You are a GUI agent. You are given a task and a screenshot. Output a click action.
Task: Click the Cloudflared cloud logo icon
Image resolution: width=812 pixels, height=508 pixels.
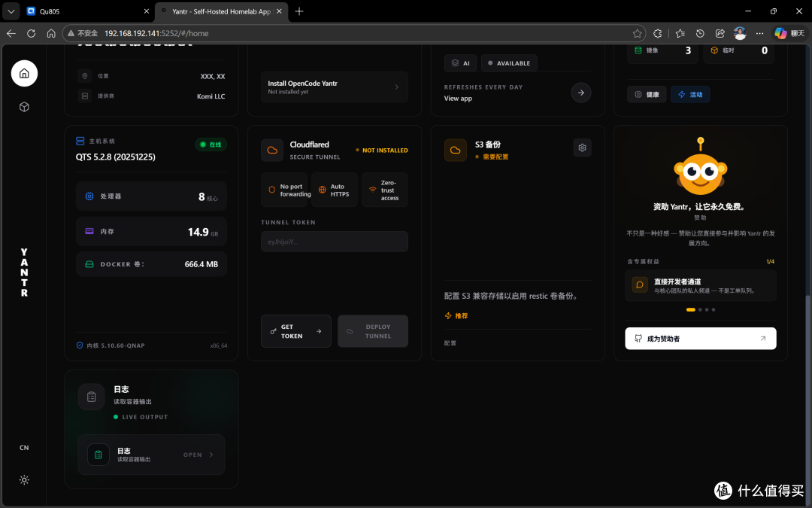point(272,151)
